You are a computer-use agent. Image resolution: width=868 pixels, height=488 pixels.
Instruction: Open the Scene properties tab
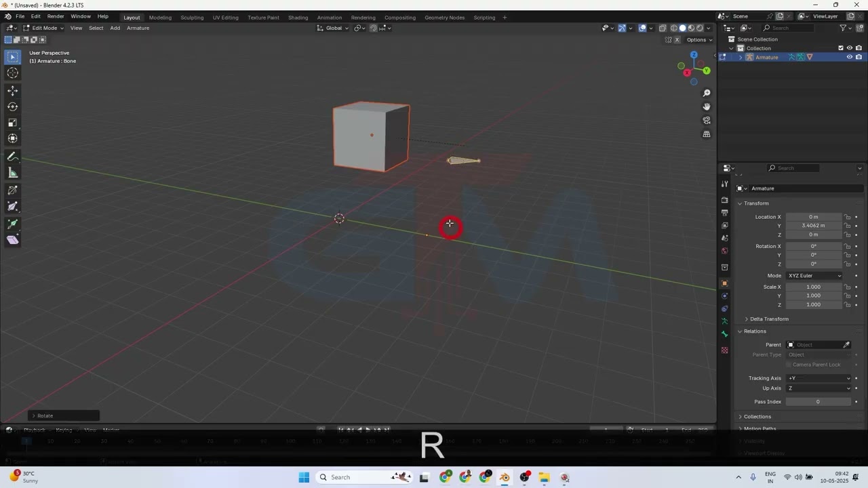coord(724,239)
